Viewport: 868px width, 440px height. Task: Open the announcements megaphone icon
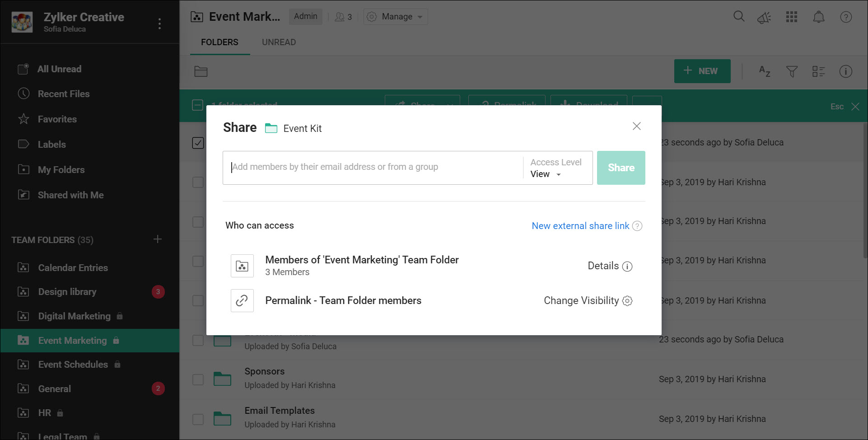[x=764, y=18]
